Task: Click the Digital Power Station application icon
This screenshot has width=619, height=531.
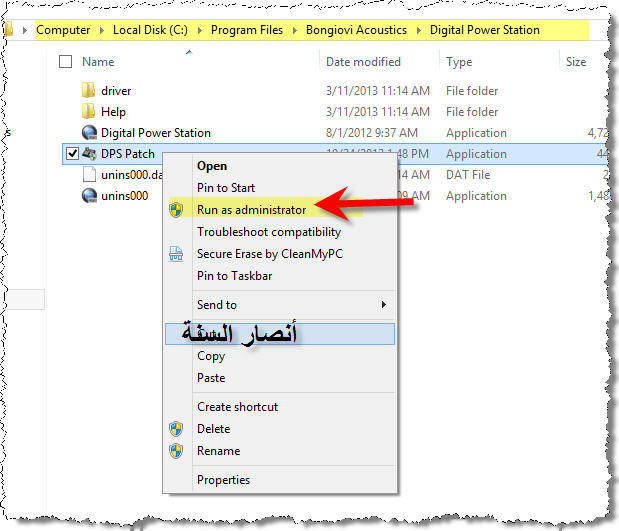Action: (90, 133)
